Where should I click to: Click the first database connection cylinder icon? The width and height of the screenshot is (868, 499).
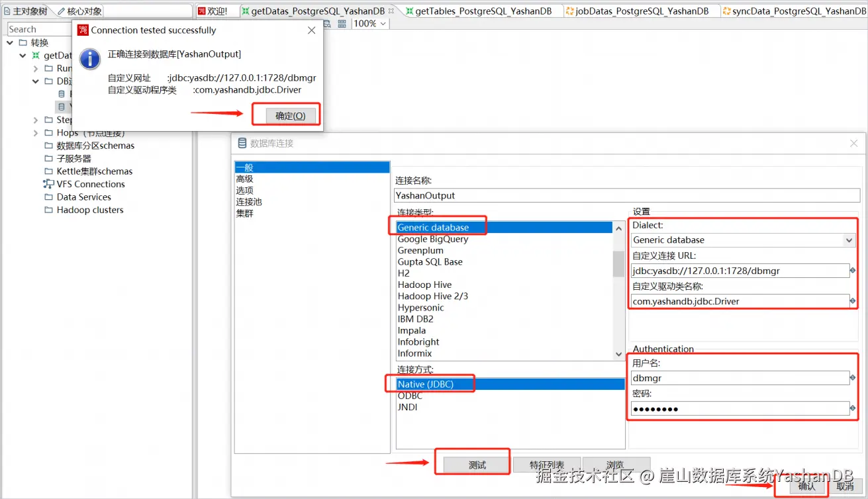[62, 94]
